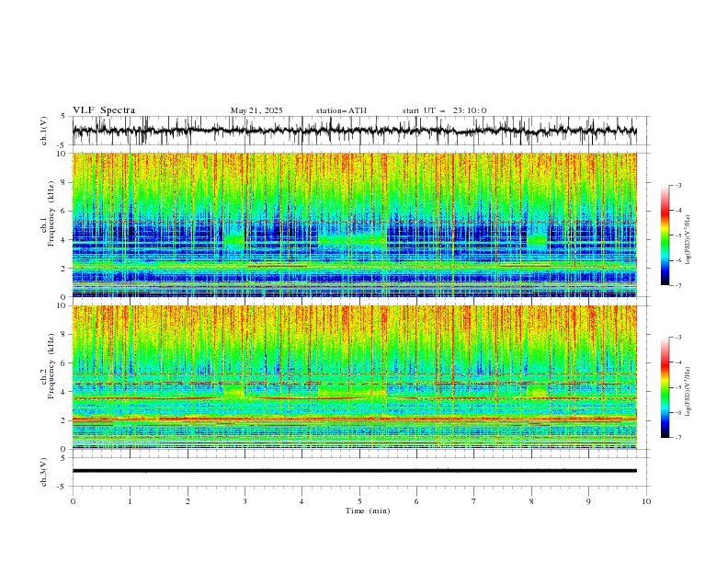Click the 'ch.2 Frequency (kHz)' axis label
This screenshot has height=563, width=728.
[48, 365]
